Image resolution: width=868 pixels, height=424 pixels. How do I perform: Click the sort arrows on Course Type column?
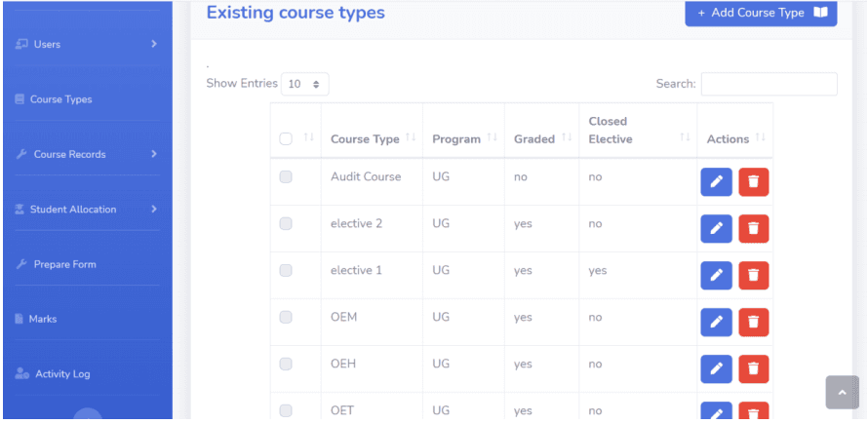pos(411,137)
